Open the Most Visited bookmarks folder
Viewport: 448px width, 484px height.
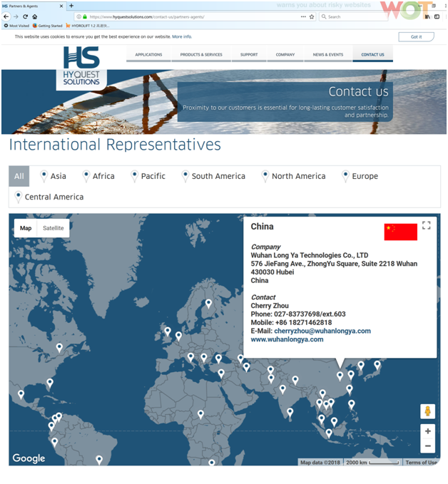[16, 26]
